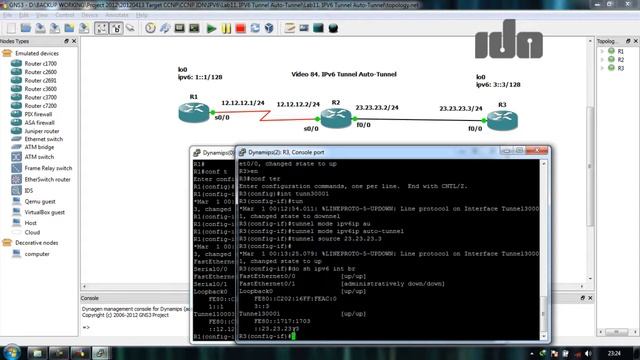Select the Add a link cable tool

(x=131, y=28)
